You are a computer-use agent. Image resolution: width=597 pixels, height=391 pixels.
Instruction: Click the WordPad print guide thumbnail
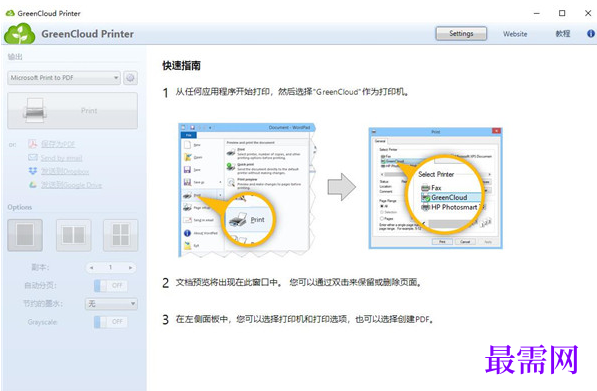(247, 190)
